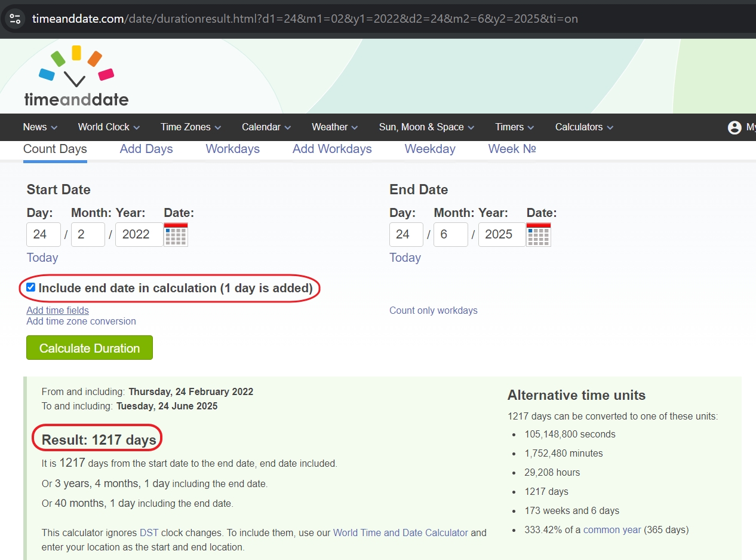Select the 173 weeks and 6 days value
This screenshot has width=756, height=560.
pyautogui.click(x=572, y=510)
